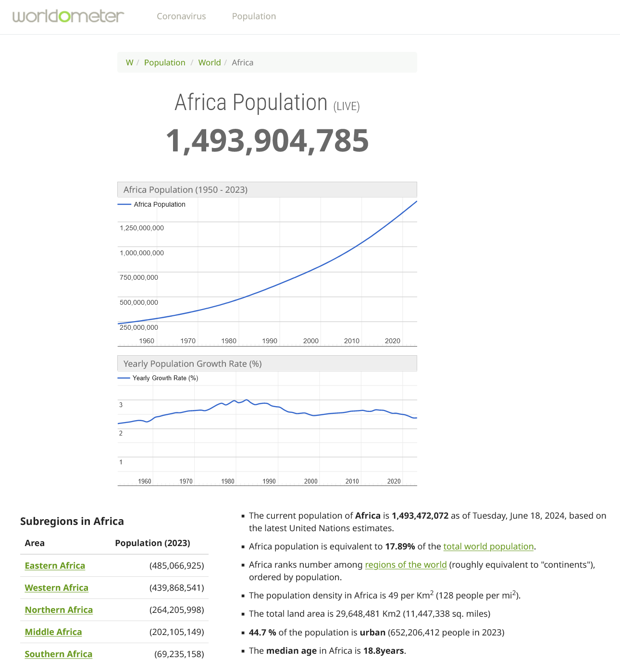Click the 750,000,000 axis label
The width and height of the screenshot is (620, 672).
coord(139,277)
